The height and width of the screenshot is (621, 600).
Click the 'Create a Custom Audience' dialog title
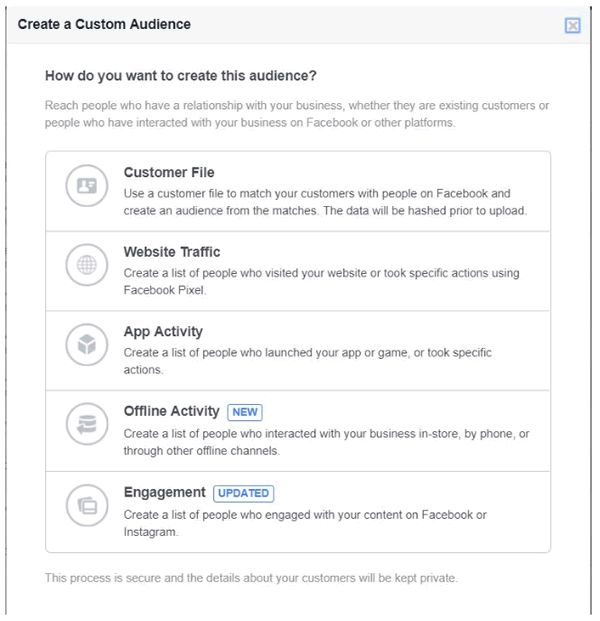pos(104,24)
